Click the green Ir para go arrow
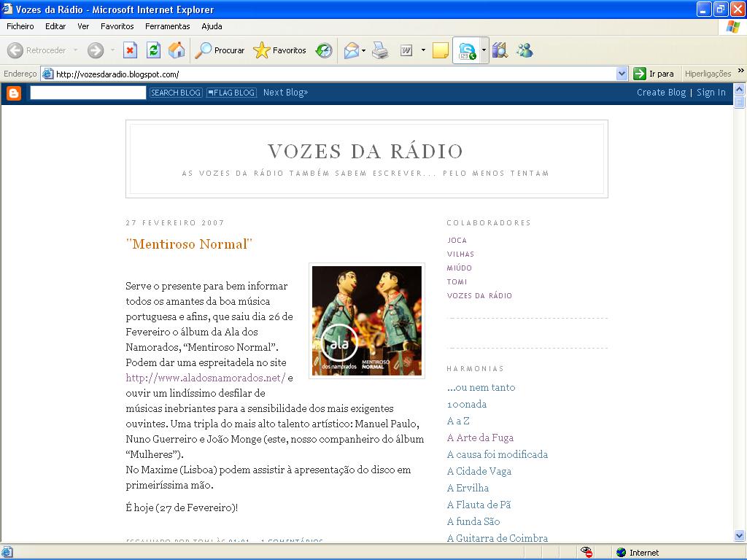This screenshot has width=747, height=560. pos(640,74)
